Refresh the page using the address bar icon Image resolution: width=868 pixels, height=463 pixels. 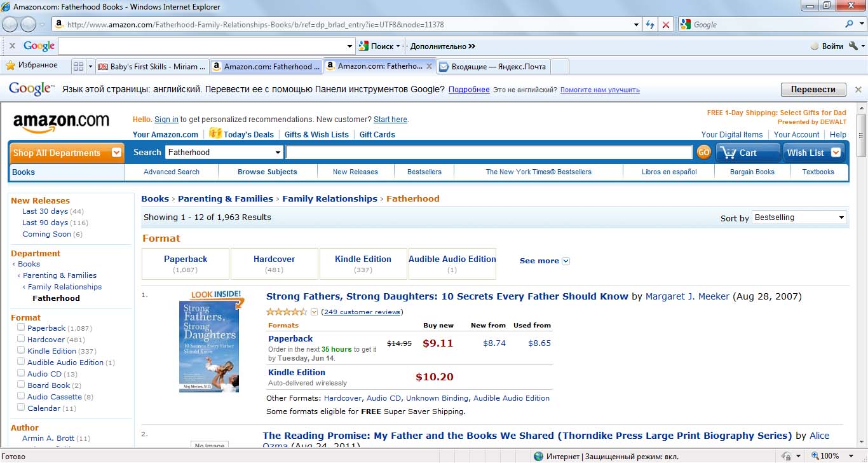[x=650, y=25]
